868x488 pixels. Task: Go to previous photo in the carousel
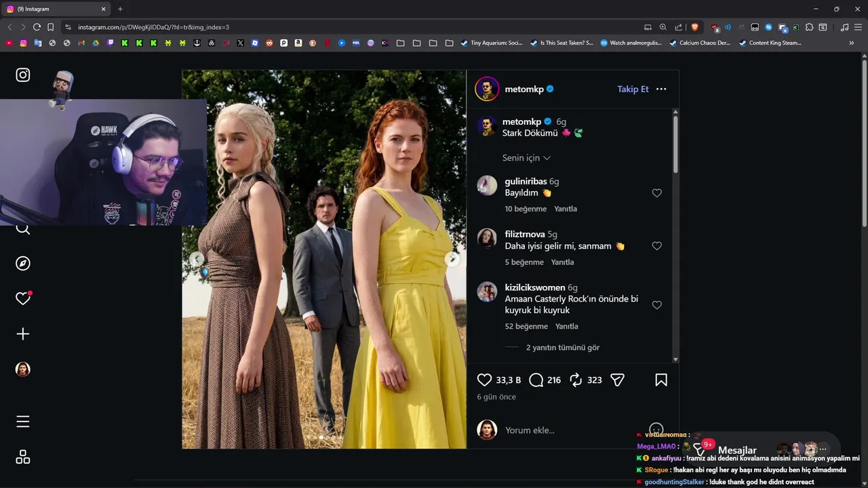197,259
